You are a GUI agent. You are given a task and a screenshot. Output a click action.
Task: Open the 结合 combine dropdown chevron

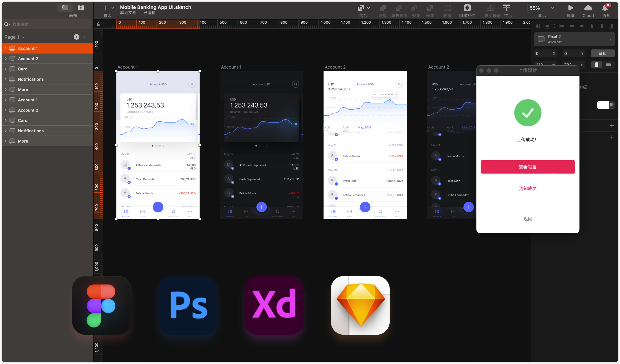click(368, 8)
